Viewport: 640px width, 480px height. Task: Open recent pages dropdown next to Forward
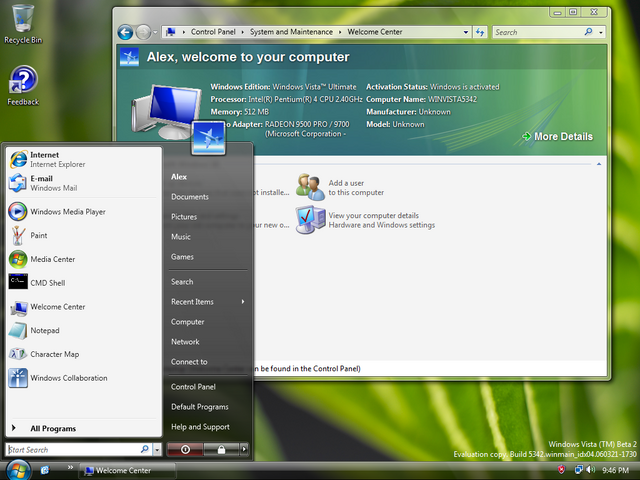155,32
